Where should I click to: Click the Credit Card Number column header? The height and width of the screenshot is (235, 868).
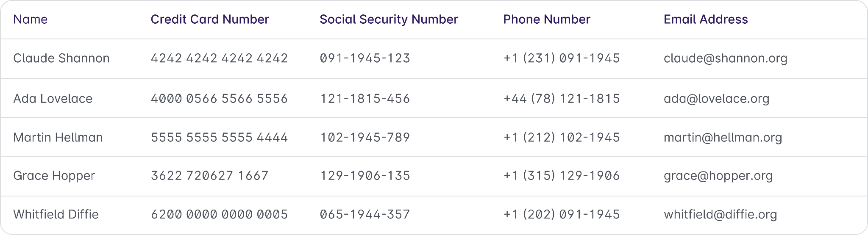[210, 19]
